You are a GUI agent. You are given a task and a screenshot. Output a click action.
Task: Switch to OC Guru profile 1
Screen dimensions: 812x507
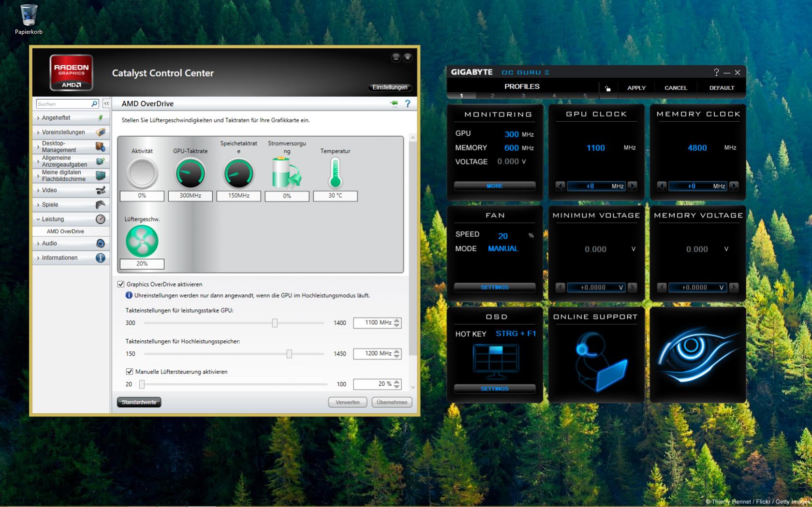coord(461,96)
